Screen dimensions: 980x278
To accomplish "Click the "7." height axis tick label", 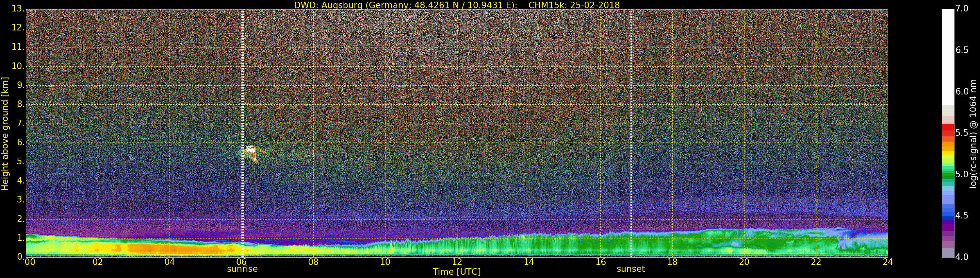I will 21,123.
